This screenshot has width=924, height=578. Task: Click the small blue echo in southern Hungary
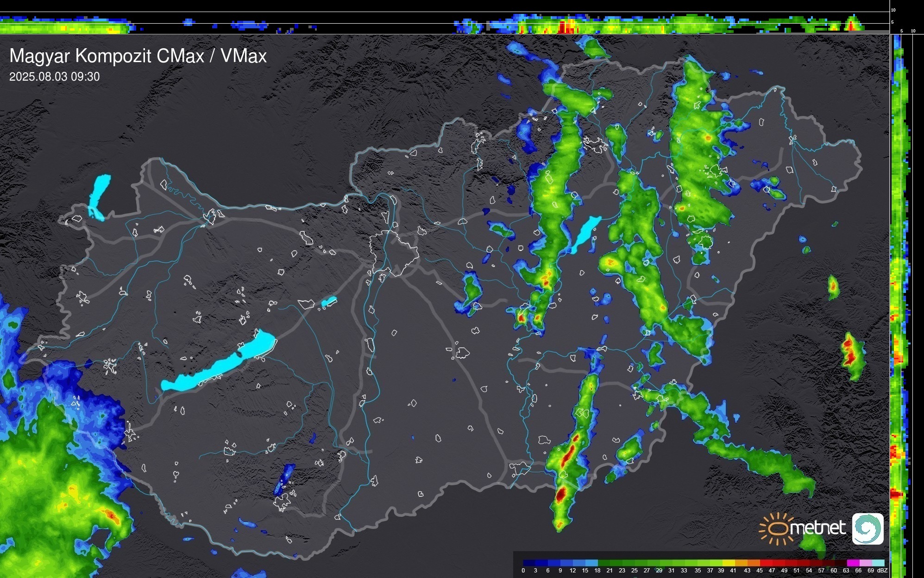click(x=283, y=478)
